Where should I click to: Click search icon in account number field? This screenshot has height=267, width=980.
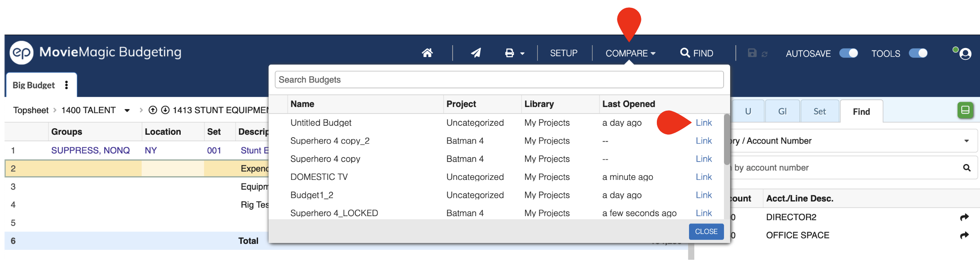click(967, 168)
